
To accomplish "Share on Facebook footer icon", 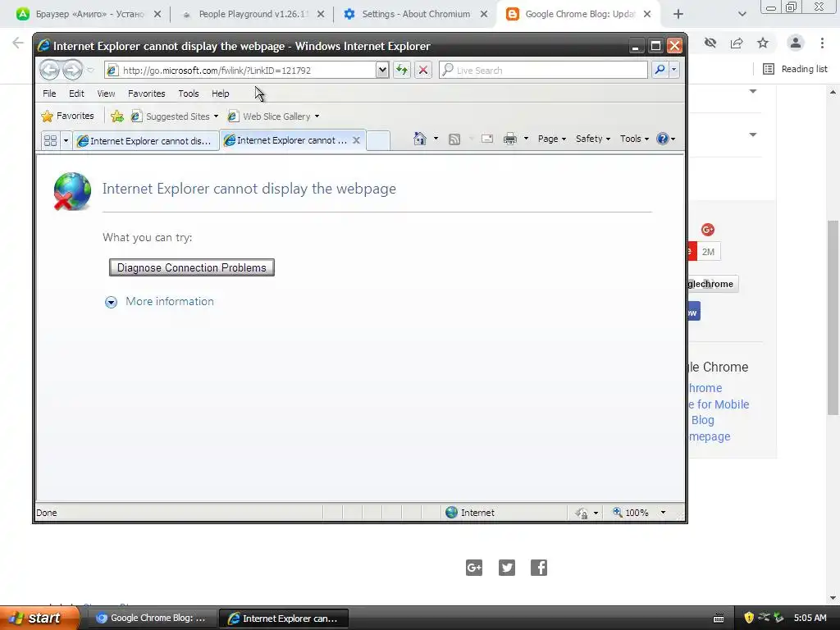I will pyautogui.click(x=539, y=568).
